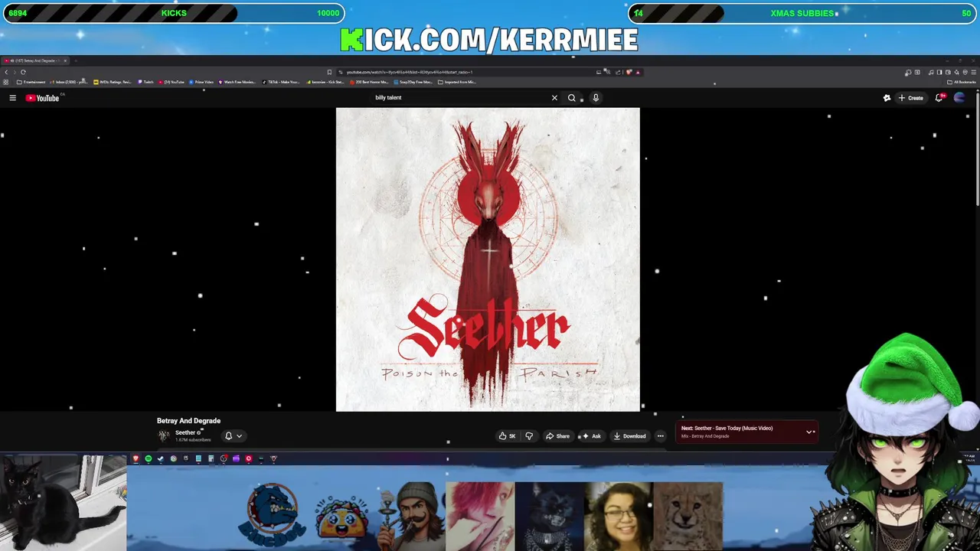The width and height of the screenshot is (980, 551).
Task: Like the video with thumbs up 5K
Action: (507, 436)
